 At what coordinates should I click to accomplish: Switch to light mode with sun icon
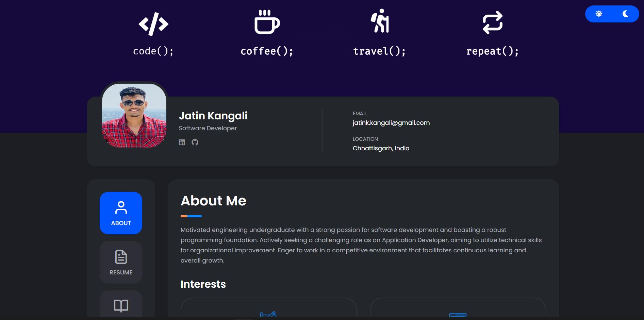click(x=599, y=14)
